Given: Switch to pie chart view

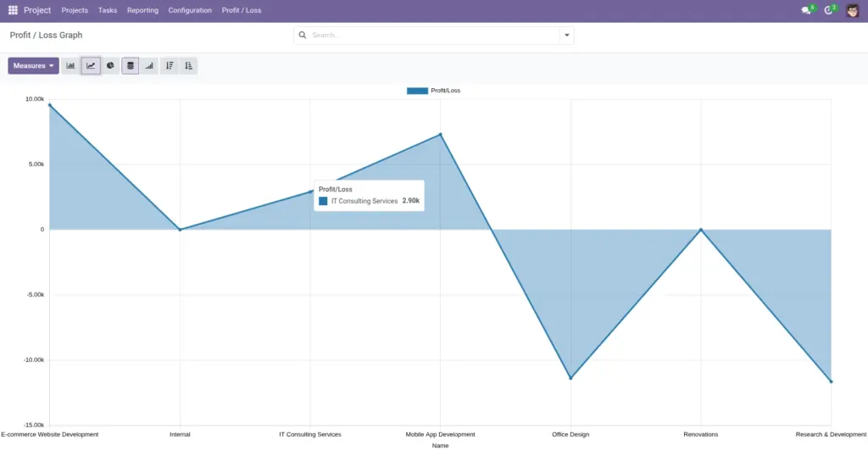Looking at the screenshot, I should click(110, 66).
